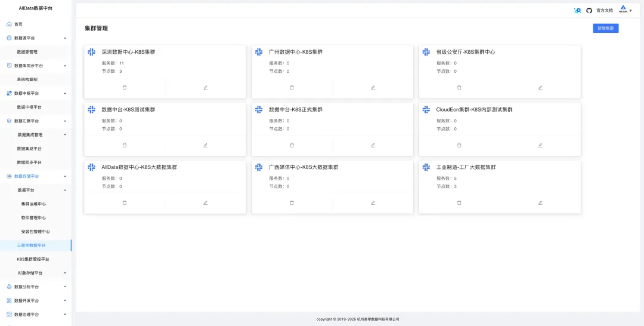Screen dimensions: 644x326
Task: Delete the 广州数据中心-K8S集群 cluster
Action: pyautogui.click(x=292, y=88)
